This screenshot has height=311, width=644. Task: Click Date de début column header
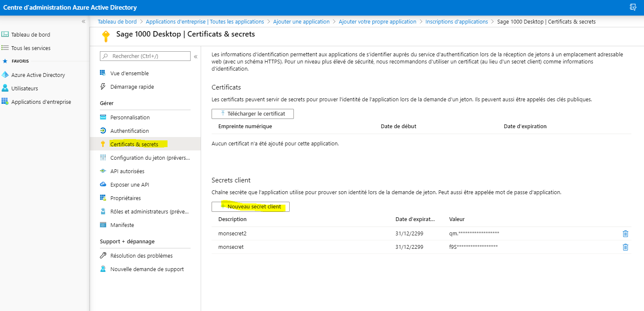[x=398, y=126]
